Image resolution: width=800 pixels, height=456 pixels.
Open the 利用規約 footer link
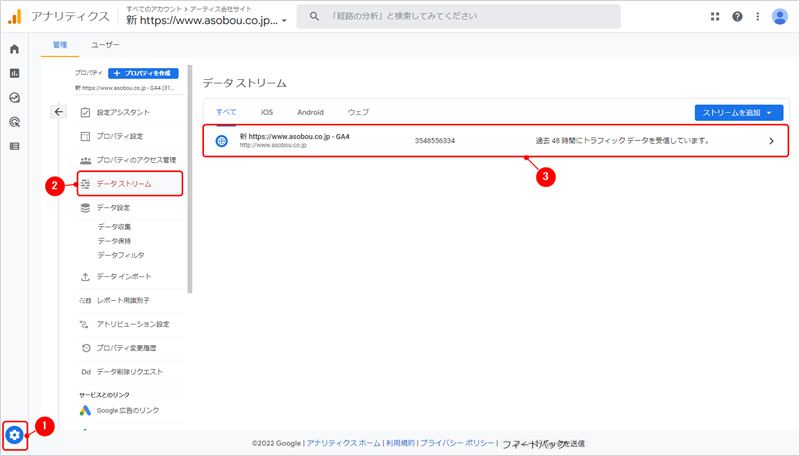[x=400, y=443]
